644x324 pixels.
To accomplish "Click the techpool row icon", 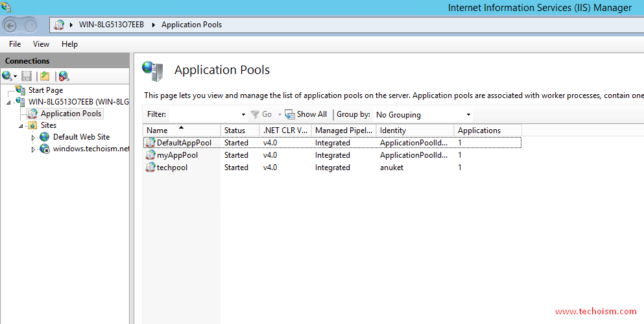I will pyautogui.click(x=150, y=168).
